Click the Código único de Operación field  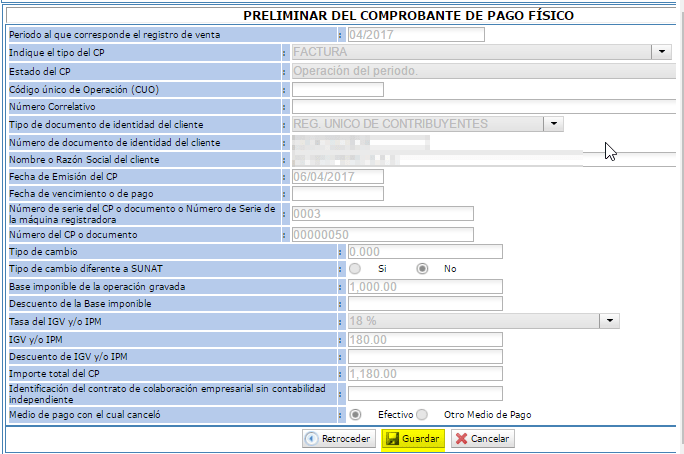tap(337, 89)
